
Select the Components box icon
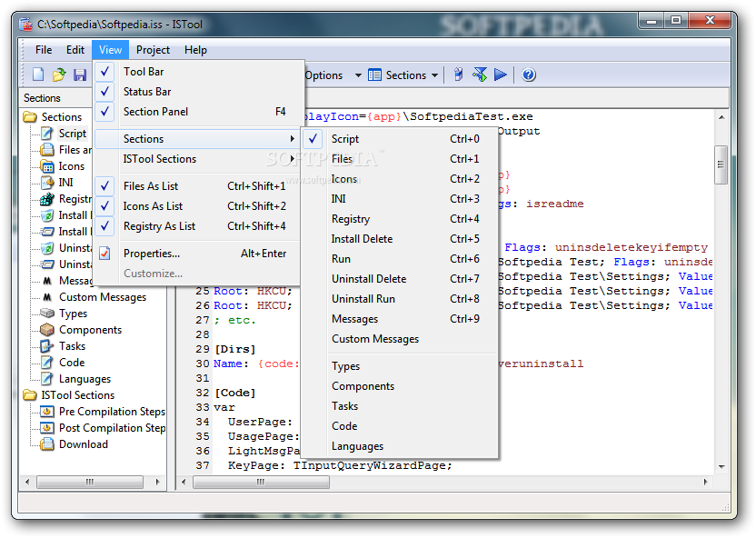pos(46,330)
